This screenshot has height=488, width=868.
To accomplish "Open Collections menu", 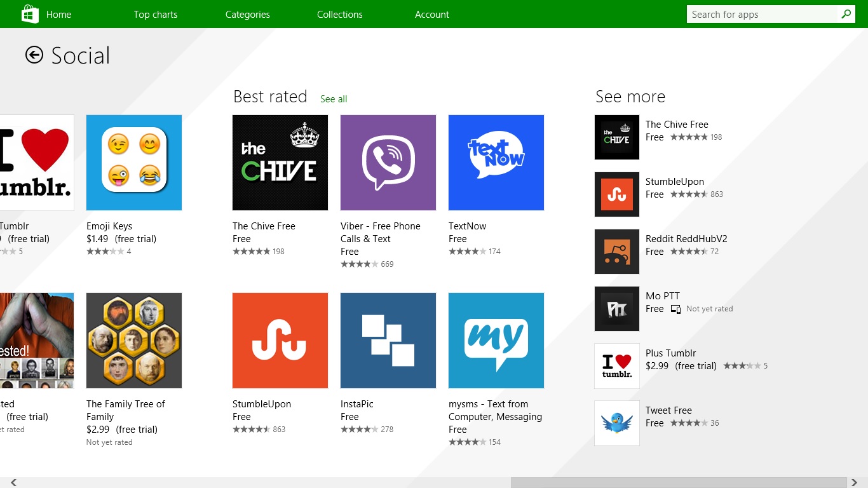I will pyautogui.click(x=340, y=14).
